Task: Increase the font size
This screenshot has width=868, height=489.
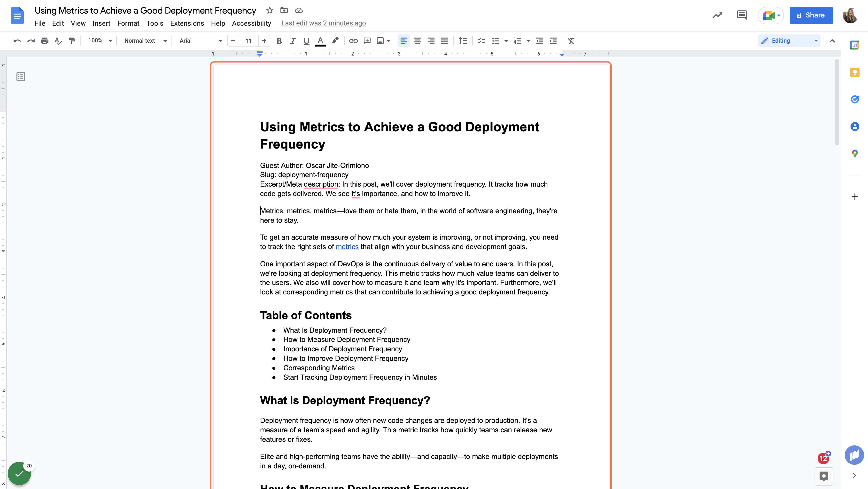Action: click(x=264, y=41)
